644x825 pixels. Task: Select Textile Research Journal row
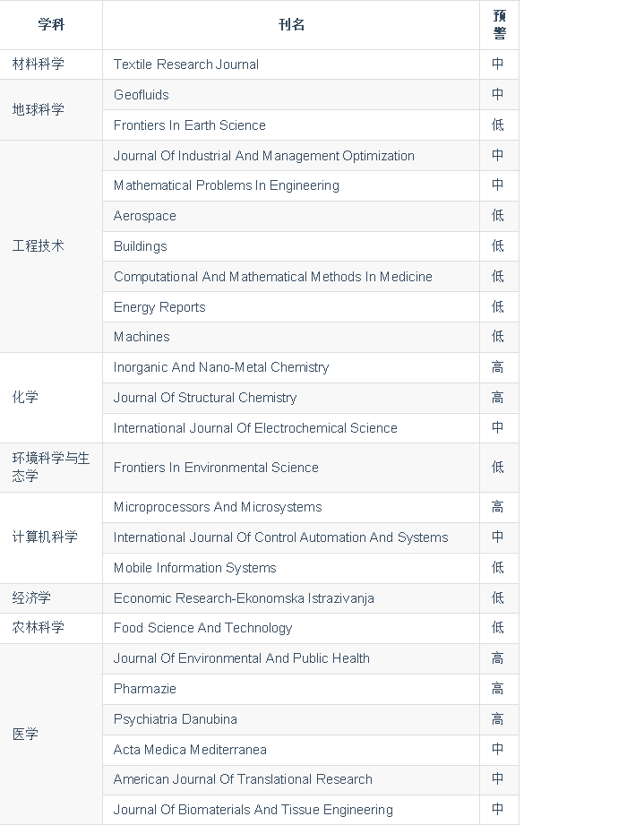pyautogui.click(x=260, y=64)
